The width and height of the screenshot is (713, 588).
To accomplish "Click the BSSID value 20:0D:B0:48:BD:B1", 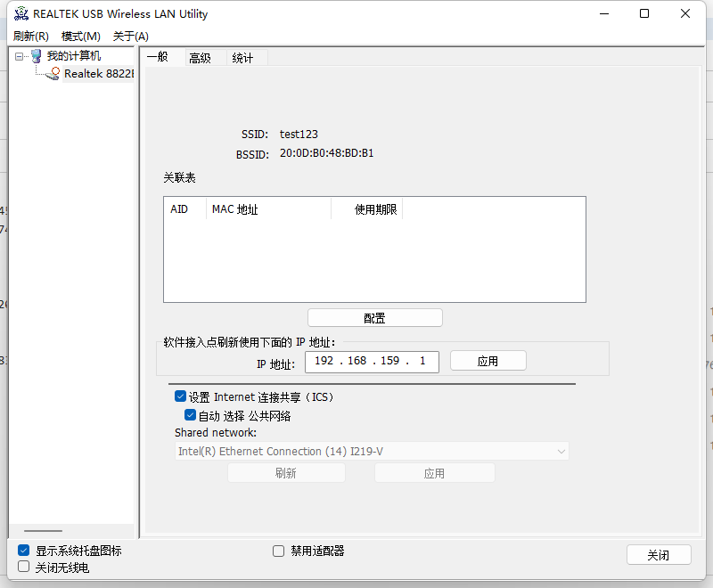I will [x=326, y=153].
